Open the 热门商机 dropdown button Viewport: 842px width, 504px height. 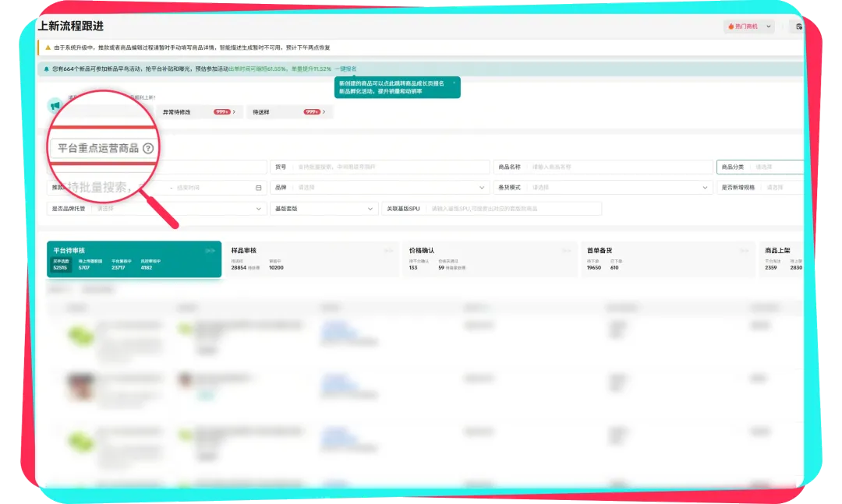pyautogui.click(x=748, y=26)
